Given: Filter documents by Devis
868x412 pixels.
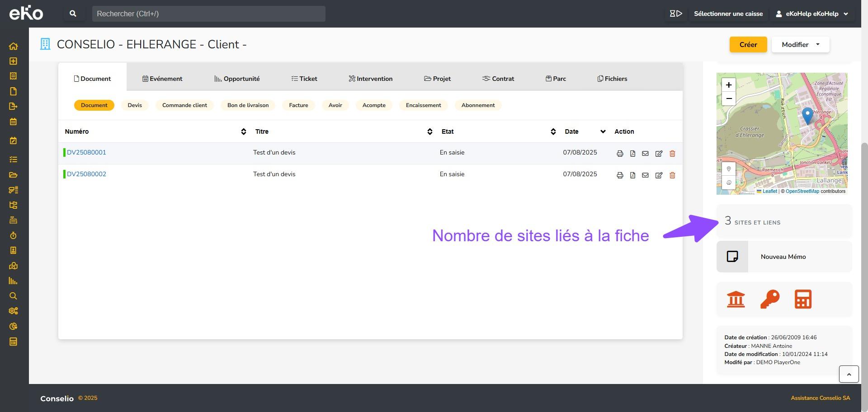Looking at the screenshot, I should pos(135,105).
